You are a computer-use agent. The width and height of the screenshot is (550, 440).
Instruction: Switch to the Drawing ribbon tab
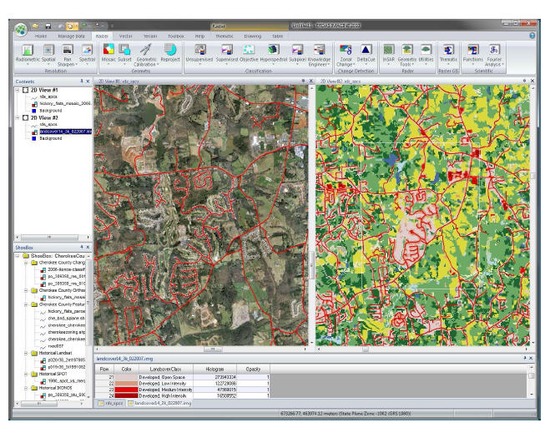pyautogui.click(x=253, y=36)
